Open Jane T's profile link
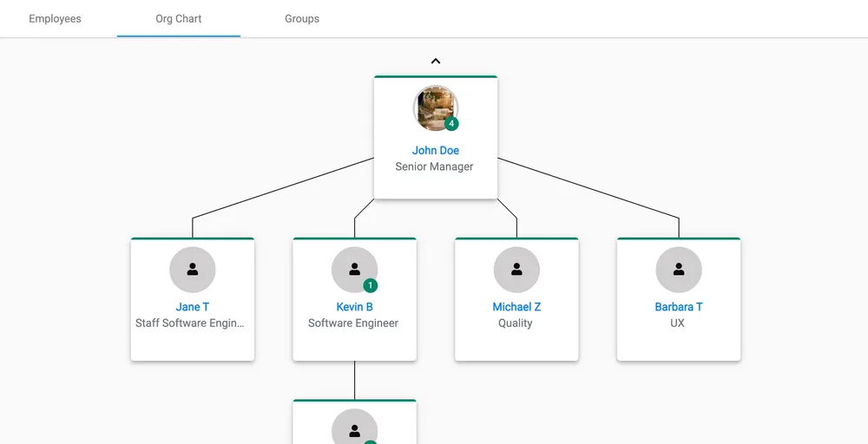This screenshot has height=444, width=868. (193, 307)
